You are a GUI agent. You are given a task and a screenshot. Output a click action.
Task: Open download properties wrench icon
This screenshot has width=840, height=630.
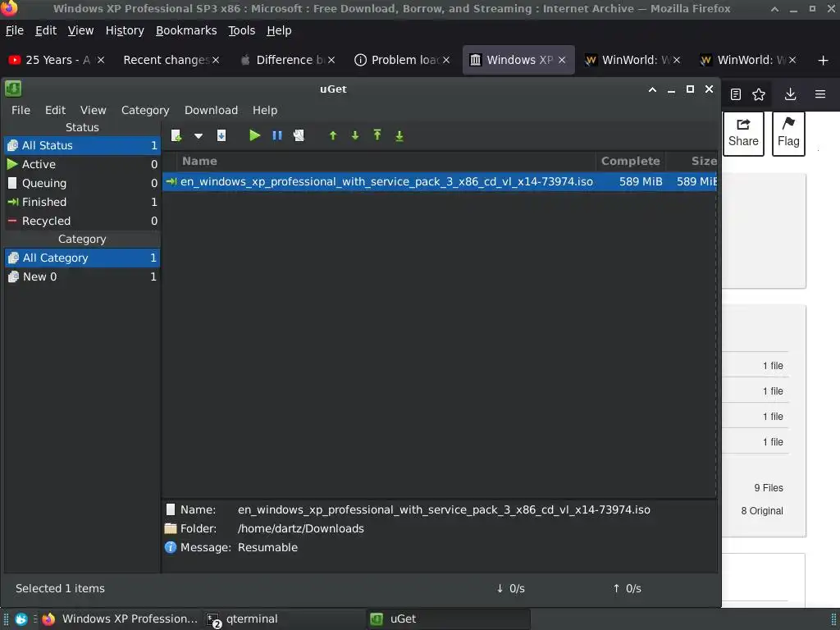point(299,135)
